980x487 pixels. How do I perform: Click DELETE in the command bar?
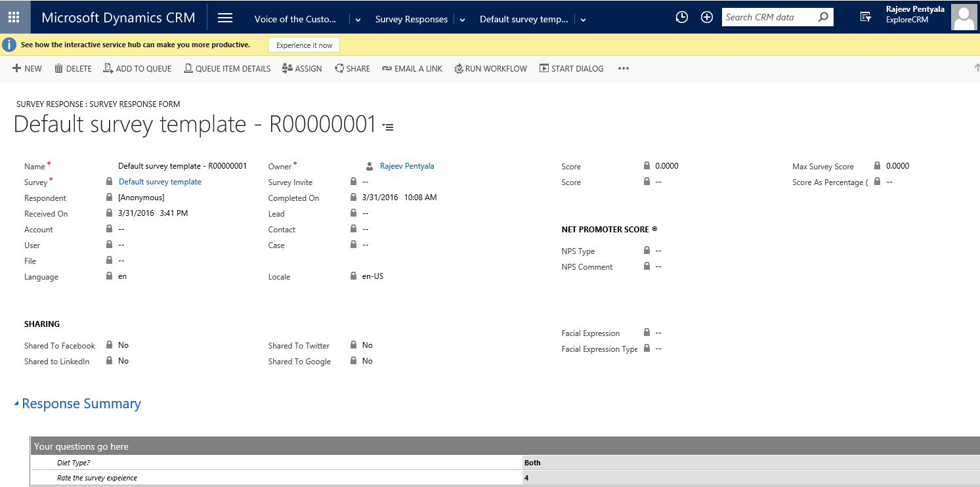[73, 68]
